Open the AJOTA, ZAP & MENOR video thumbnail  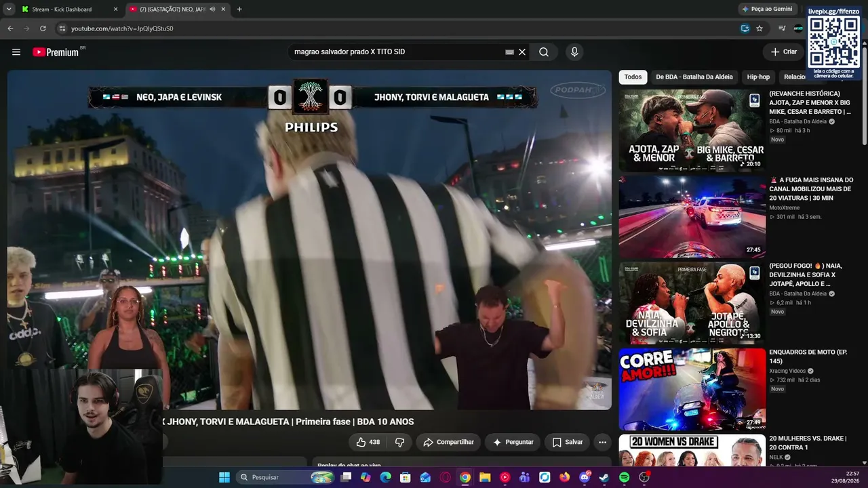[x=692, y=130]
